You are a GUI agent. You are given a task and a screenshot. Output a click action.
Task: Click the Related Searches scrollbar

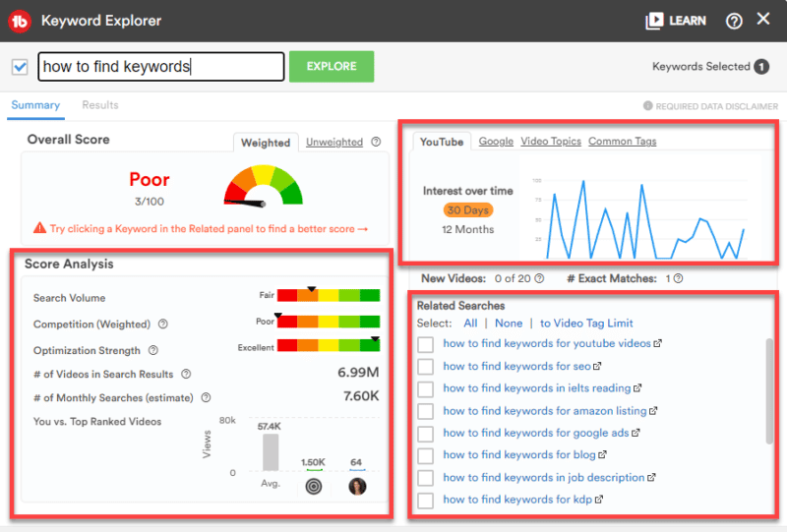pos(769,391)
